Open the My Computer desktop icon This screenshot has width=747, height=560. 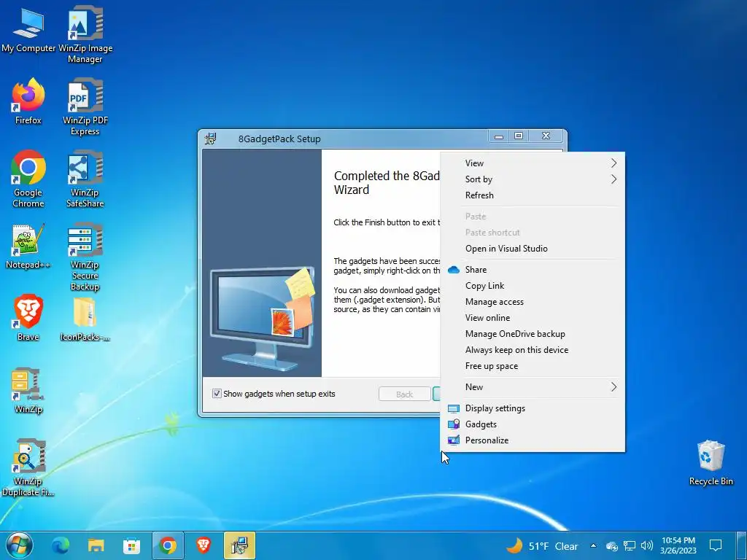click(x=28, y=31)
